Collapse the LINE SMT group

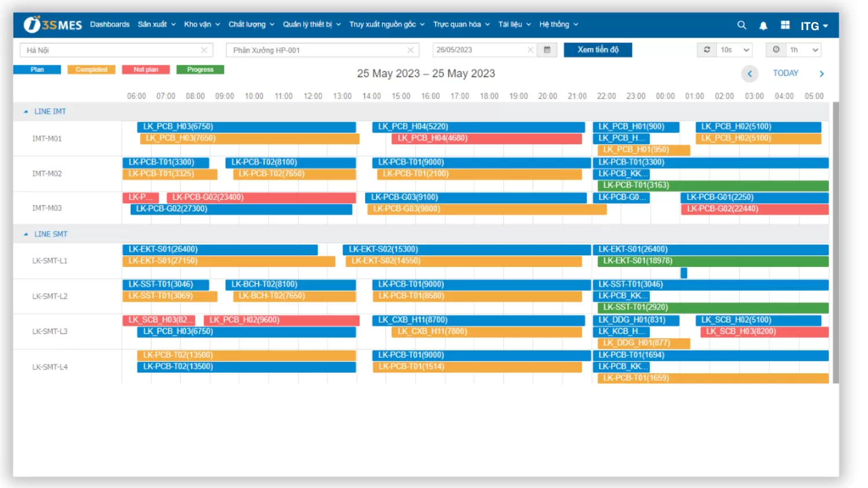(26, 234)
